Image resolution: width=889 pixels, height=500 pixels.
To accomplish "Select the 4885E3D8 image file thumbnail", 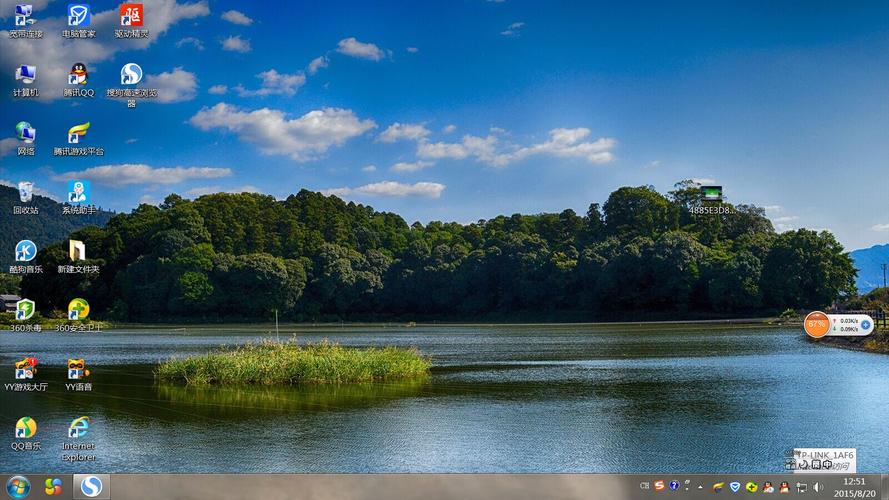I will tap(711, 195).
